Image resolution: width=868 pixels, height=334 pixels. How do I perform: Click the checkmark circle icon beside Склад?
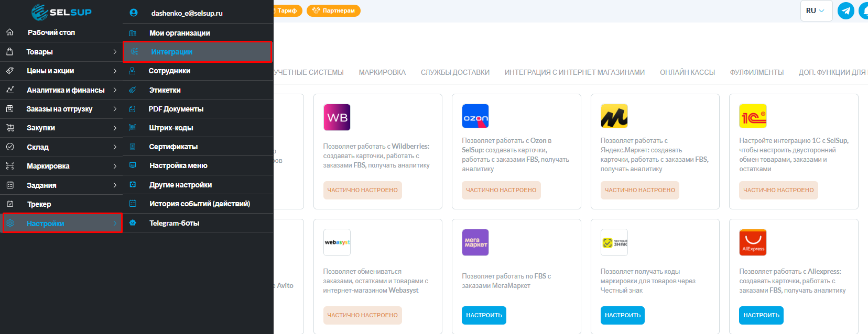(10, 147)
